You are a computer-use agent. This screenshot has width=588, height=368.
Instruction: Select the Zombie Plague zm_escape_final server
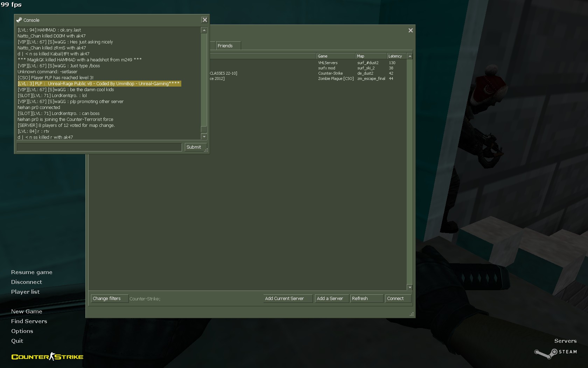tap(336, 79)
